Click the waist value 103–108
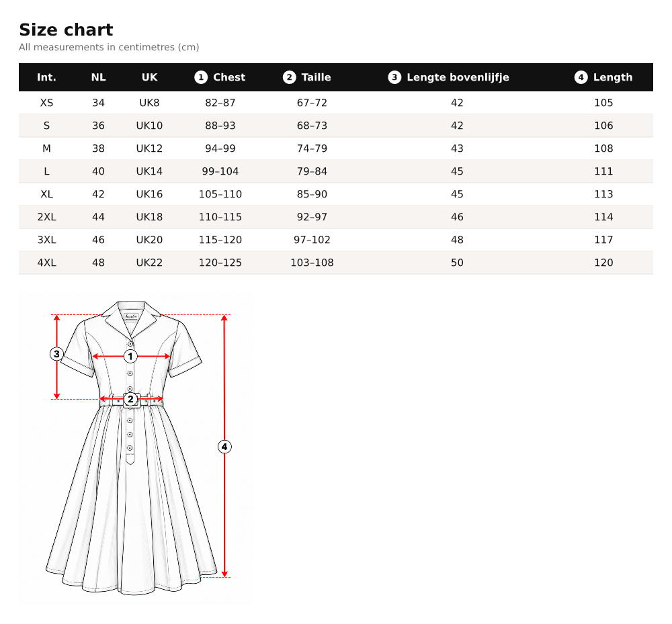 [312, 263]
